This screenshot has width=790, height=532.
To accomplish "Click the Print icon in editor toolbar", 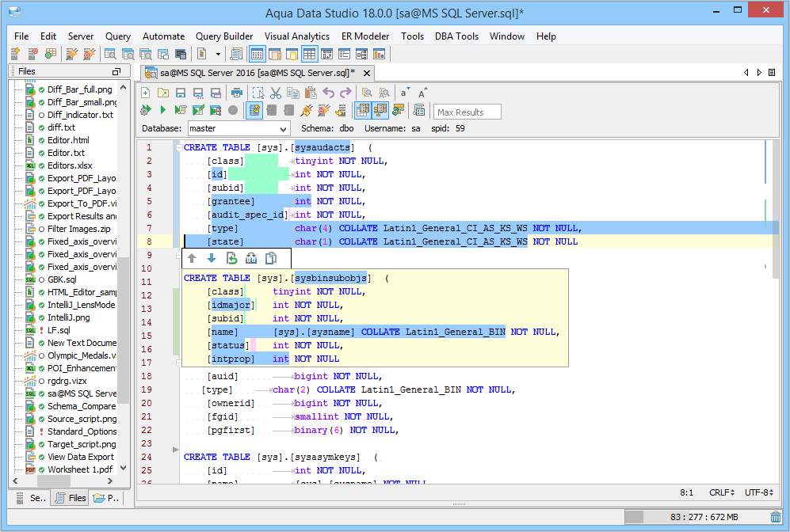I will click(x=236, y=93).
